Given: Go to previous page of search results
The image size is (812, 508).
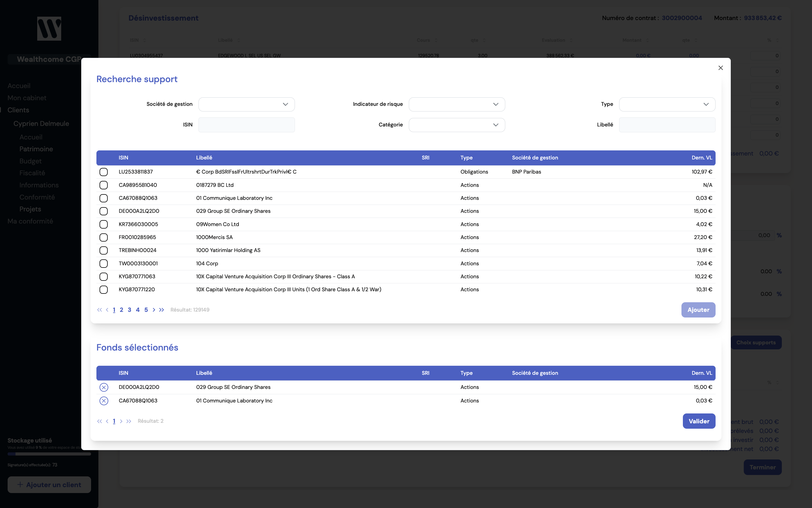Looking at the screenshot, I should tap(107, 310).
